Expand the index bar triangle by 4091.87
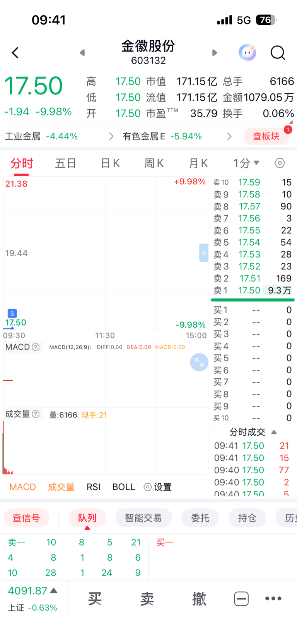 (54, 591)
